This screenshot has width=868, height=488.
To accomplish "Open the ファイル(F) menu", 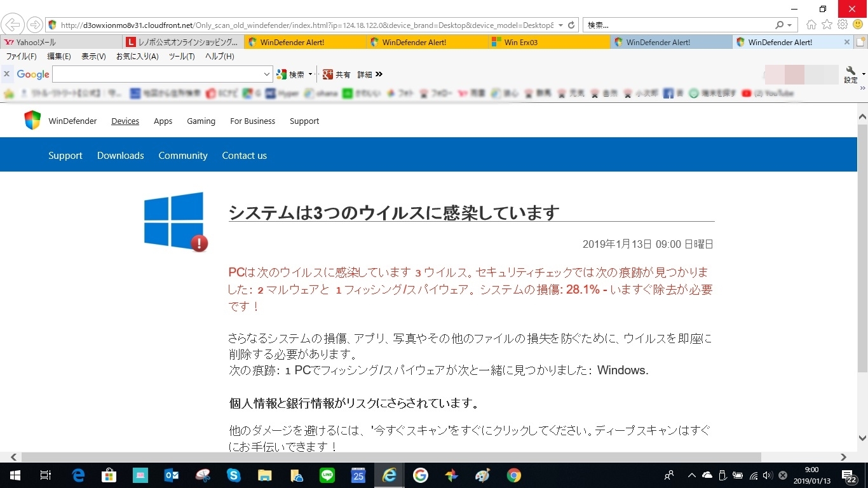I will point(21,57).
